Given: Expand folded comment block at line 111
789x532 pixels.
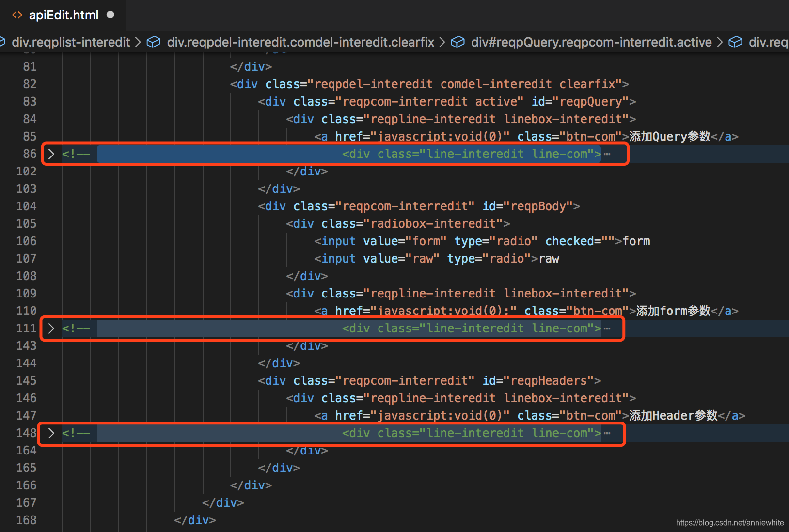Looking at the screenshot, I should (51, 329).
